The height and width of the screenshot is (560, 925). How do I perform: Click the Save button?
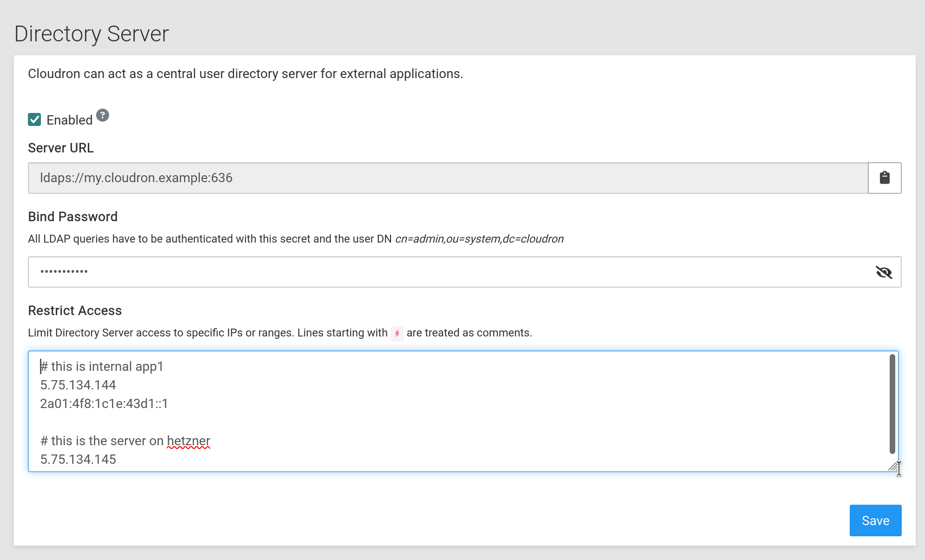tap(875, 520)
